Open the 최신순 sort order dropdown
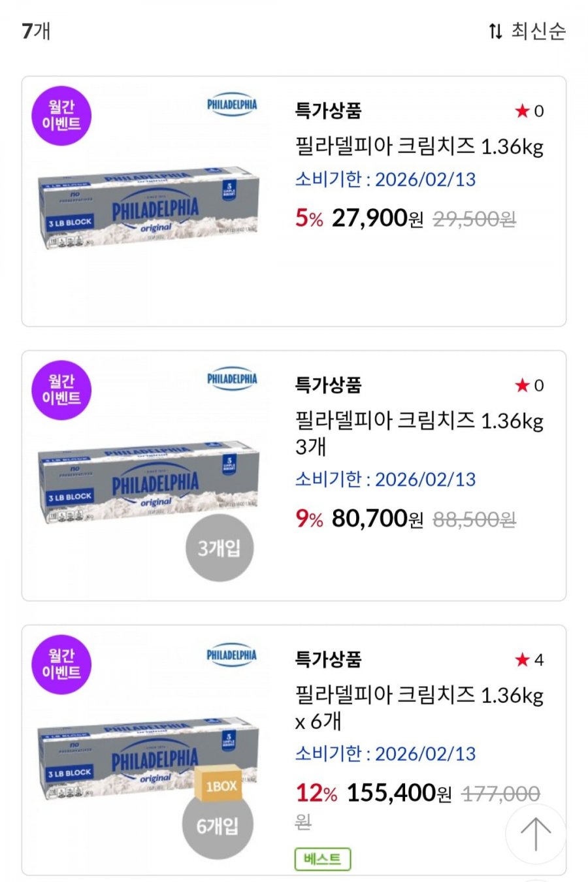This screenshot has width=588, height=882. [527, 31]
